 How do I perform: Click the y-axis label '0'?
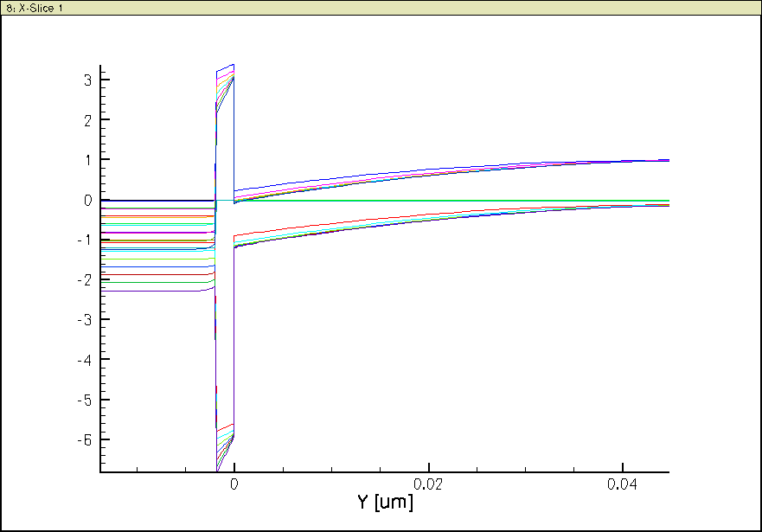coord(87,200)
